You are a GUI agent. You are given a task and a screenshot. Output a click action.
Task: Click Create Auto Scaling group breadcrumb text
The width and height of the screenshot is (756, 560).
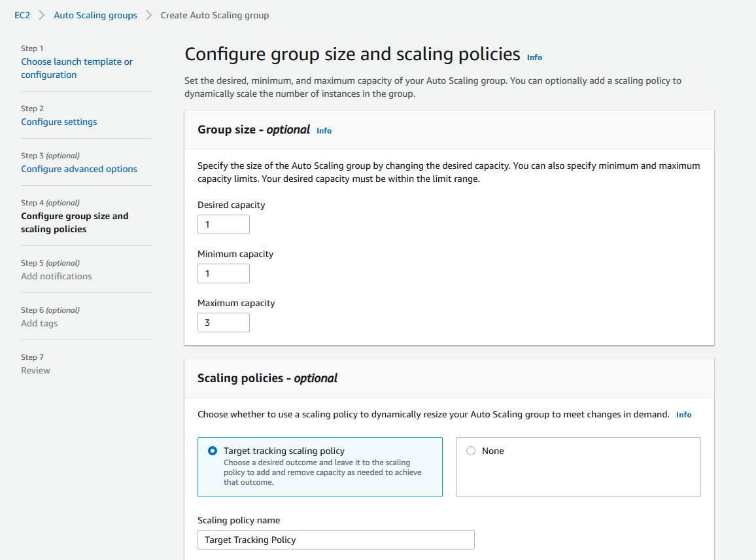pyautogui.click(x=215, y=15)
